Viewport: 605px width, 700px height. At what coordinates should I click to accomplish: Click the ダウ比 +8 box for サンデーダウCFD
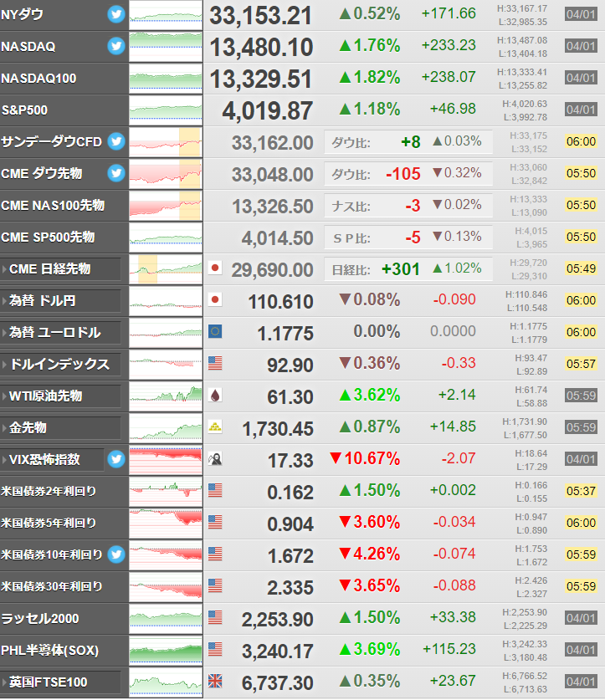pyautogui.click(x=408, y=142)
